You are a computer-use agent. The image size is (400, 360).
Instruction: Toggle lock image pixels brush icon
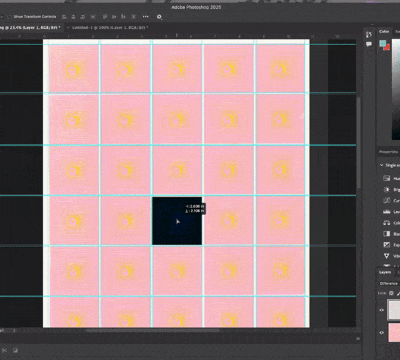pyautogui.click(x=398, y=293)
